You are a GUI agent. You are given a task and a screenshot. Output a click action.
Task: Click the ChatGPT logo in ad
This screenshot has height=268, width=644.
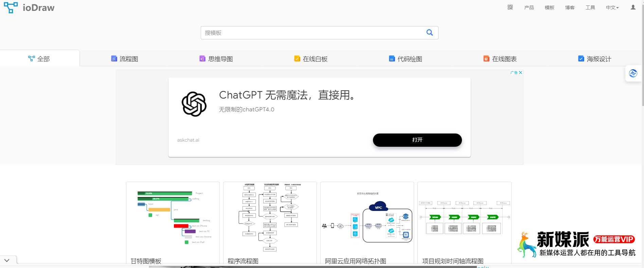[194, 104]
